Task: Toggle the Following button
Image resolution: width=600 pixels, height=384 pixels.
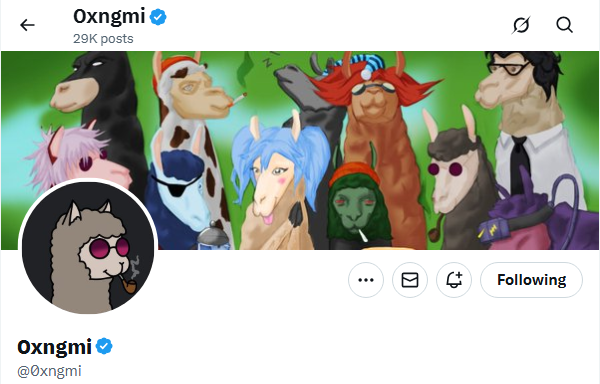Action: [x=532, y=280]
